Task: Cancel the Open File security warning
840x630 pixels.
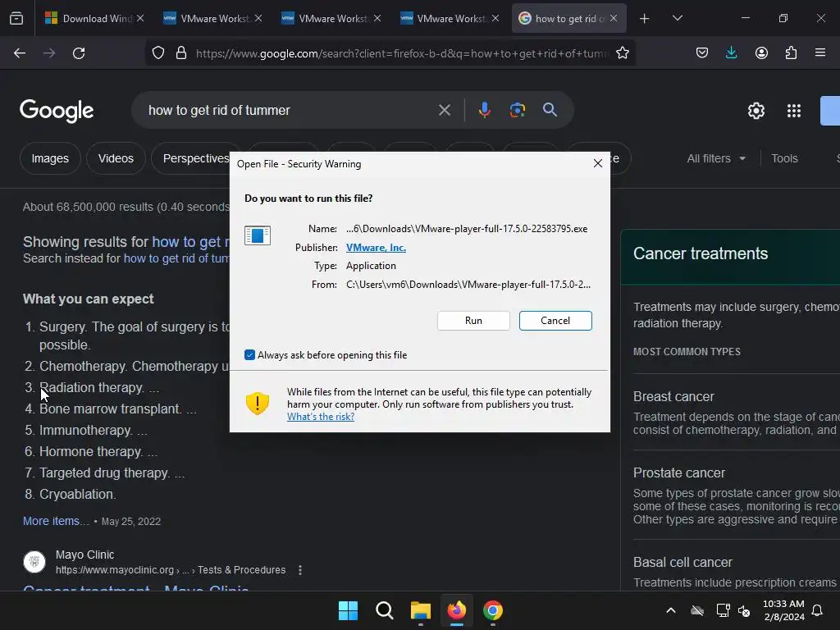Action: click(555, 321)
